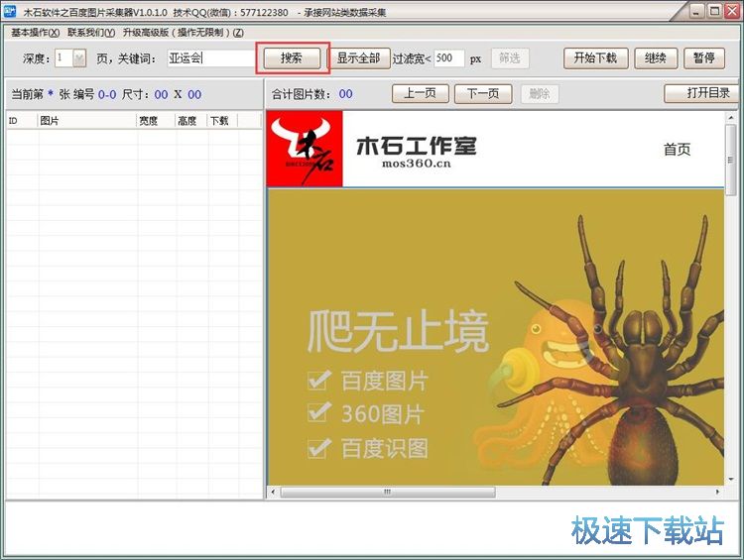Click the 百度图片 checkmark on banner
The height and width of the screenshot is (560, 744).
click(x=318, y=380)
